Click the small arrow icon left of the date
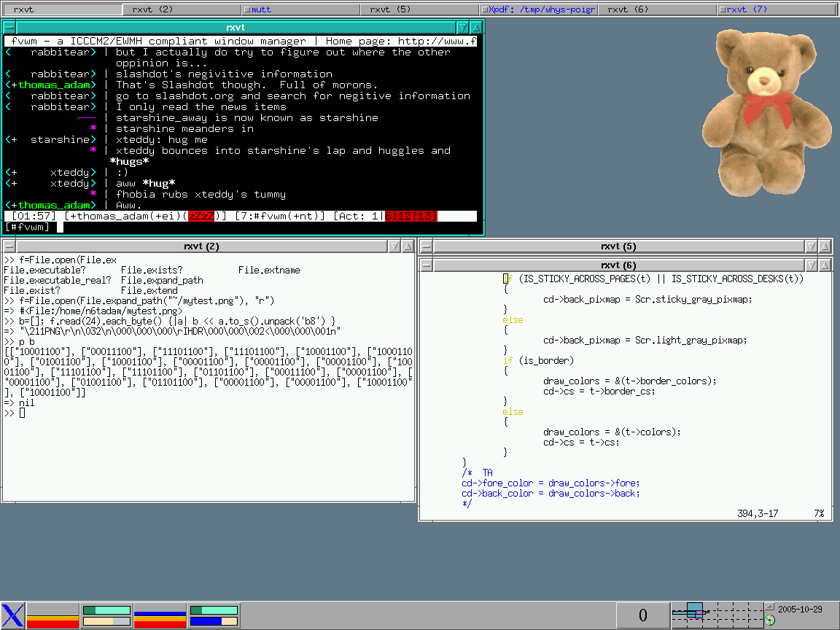The height and width of the screenshot is (630, 840). (770, 607)
